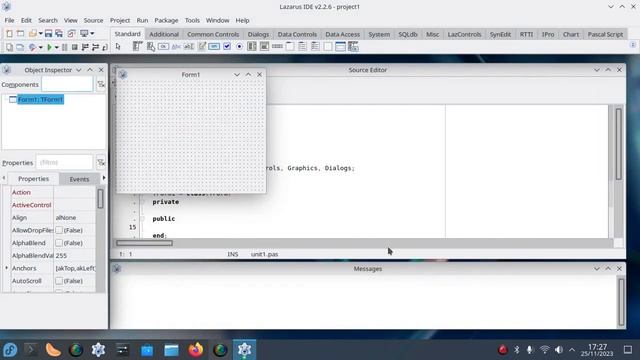640x360 pixels.
Task: Click the Stop program icon
Action: tap(74, 47)
